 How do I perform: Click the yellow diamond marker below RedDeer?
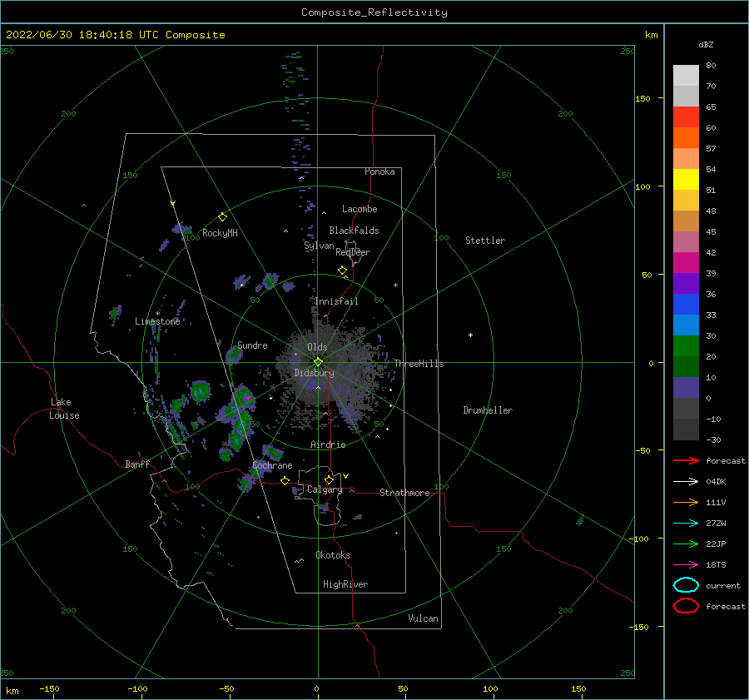click(342, 271)
